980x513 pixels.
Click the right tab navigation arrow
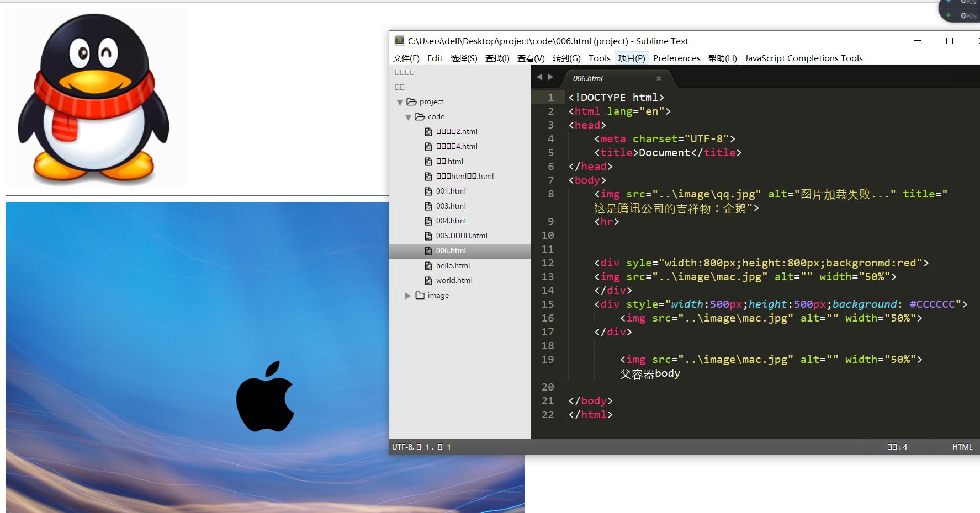(550, 77)
